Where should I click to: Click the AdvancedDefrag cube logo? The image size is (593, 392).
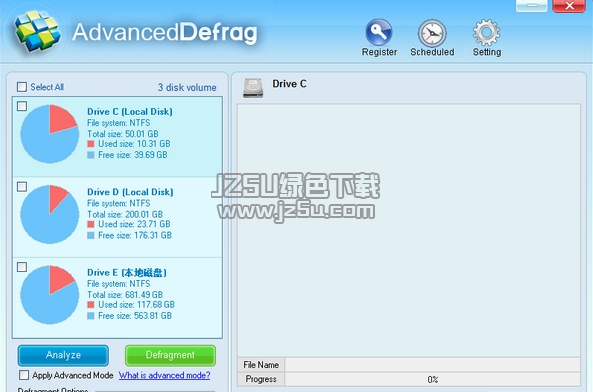pyautogui.click(x=37, y=31)
